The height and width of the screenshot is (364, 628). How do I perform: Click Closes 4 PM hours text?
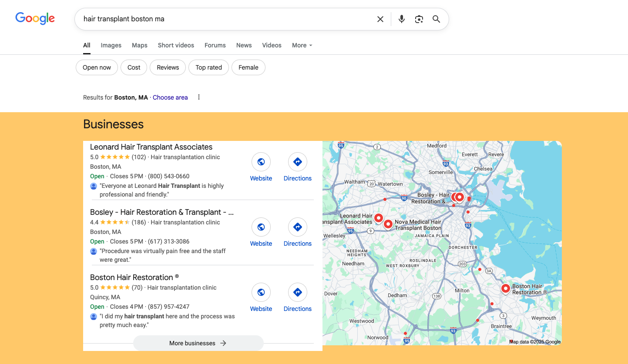[127, 307]
